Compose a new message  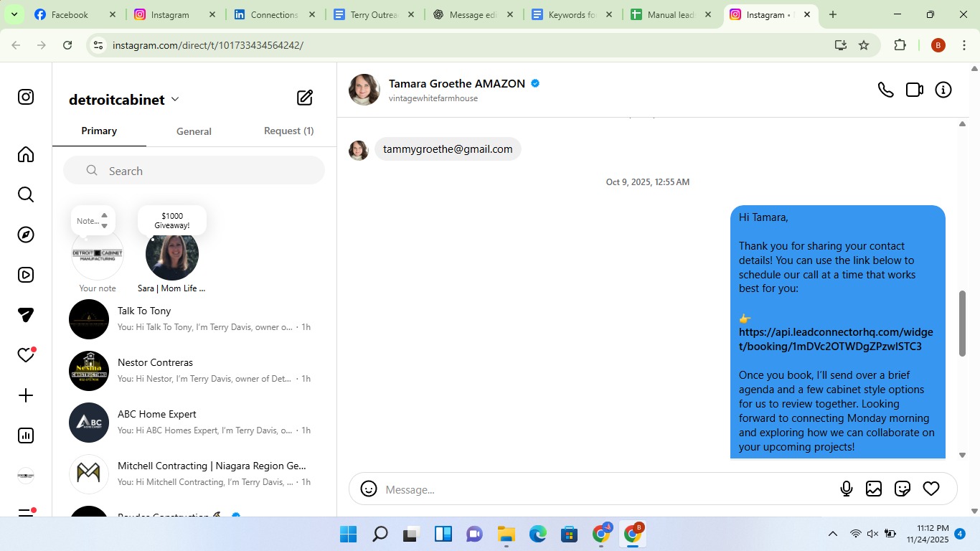click(305, 98)
